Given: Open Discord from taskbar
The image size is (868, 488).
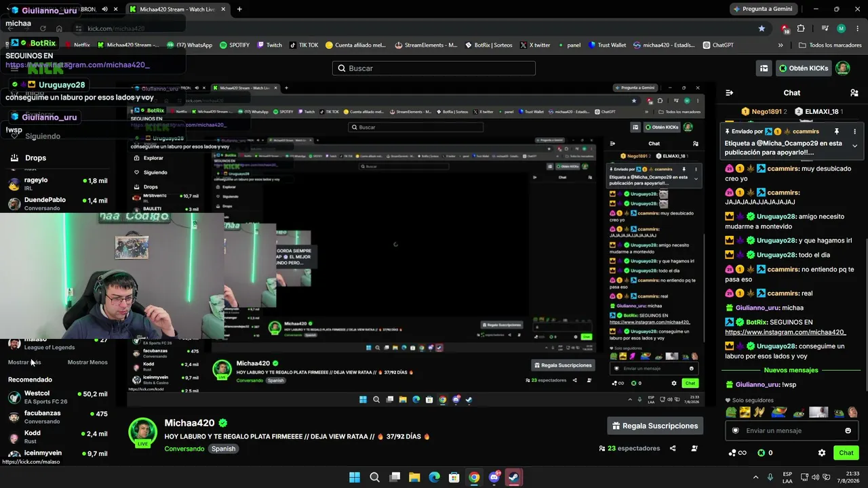Looking at the screenshot, I should point(494,477).
